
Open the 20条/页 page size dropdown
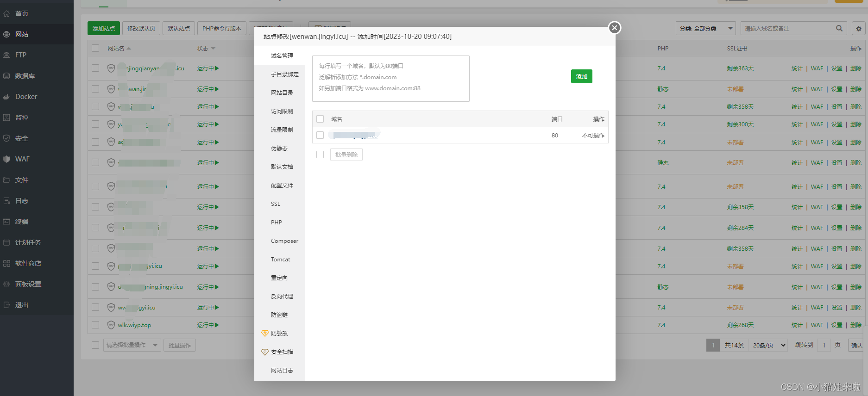pos(768,345)
